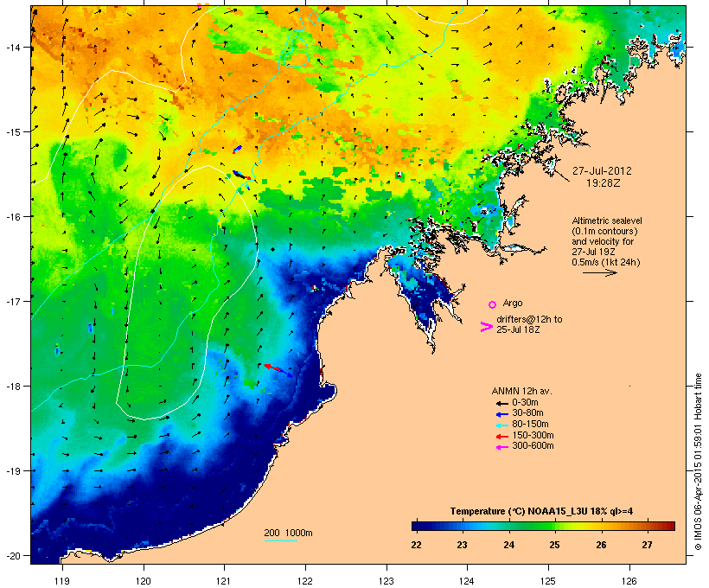This screenshot has width=709, height=588.
Task: Click the IMOS copyright timestamp text
Action: (698, 462)
